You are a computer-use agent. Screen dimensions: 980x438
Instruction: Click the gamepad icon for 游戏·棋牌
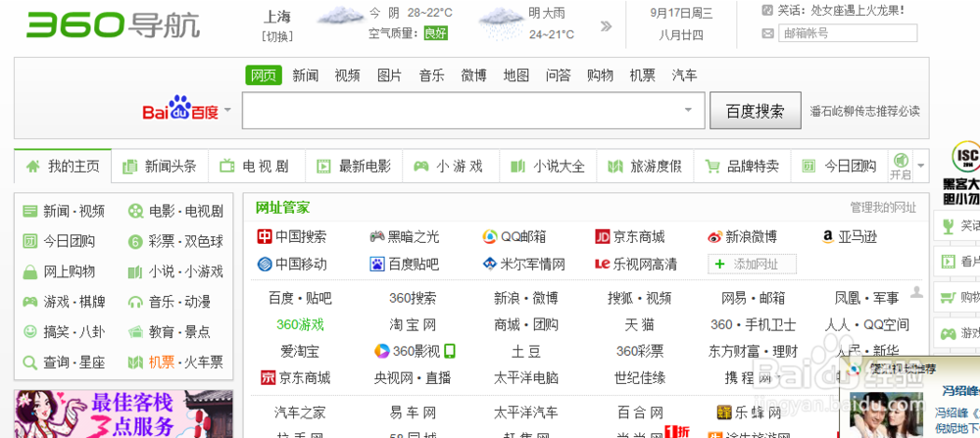coord(30,302)
